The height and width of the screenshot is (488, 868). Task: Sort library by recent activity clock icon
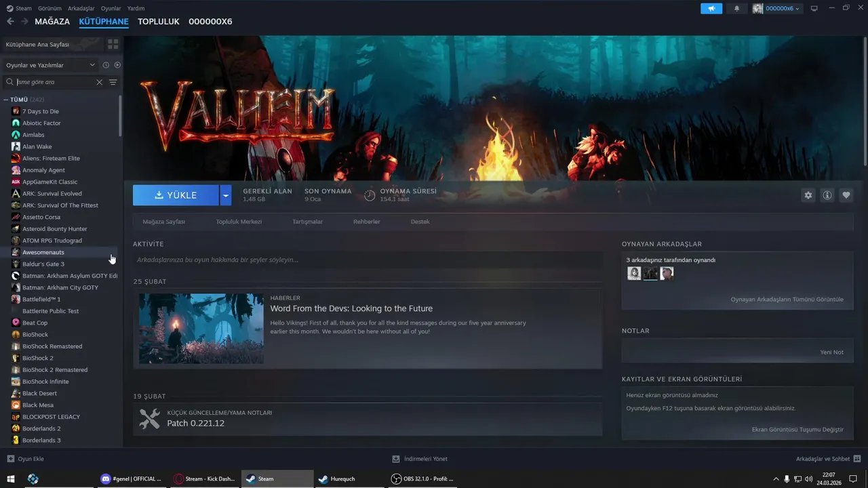106,65
